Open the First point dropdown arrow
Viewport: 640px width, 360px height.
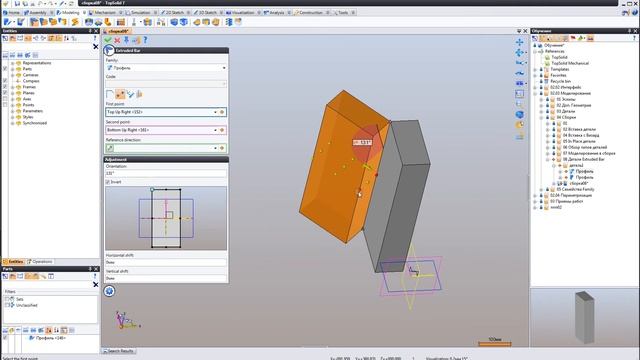215,112
